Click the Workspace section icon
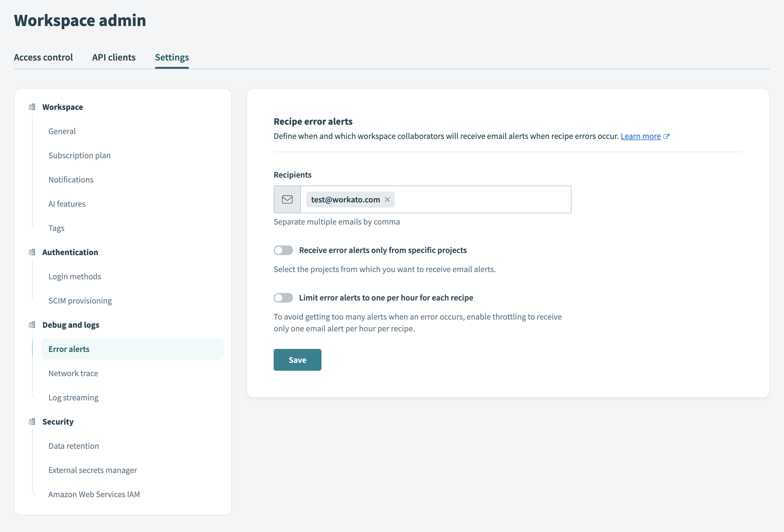This screenshot has height=532, width=784. [x=32, y=107]
